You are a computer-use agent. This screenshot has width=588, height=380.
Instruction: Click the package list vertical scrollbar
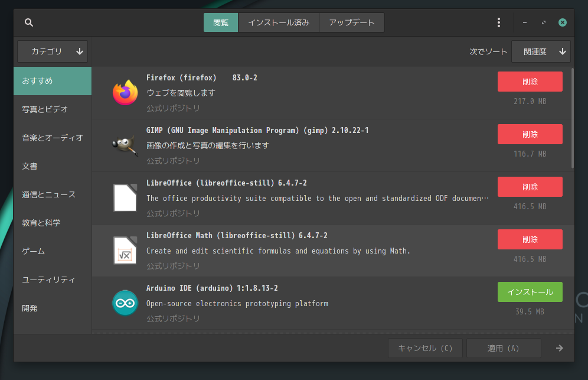point(572,118)
